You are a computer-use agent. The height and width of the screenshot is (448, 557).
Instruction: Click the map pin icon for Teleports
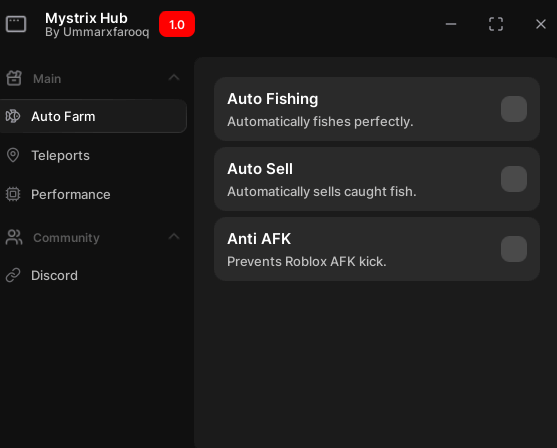tap(13, 155)
